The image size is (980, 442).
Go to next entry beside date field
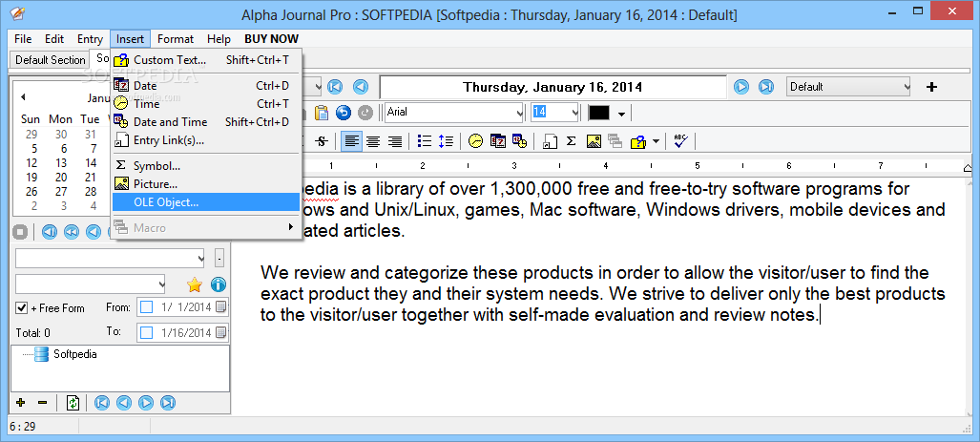pos(741,87)
